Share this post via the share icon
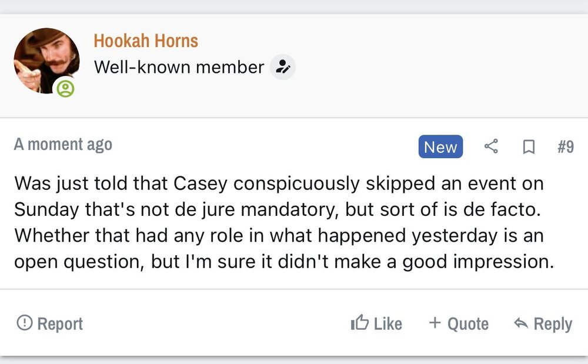 (491, 147)
